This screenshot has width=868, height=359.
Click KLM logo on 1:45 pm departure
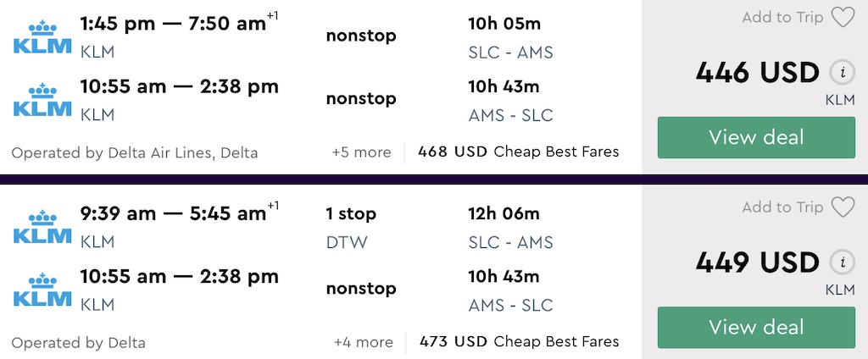(42, 36)
